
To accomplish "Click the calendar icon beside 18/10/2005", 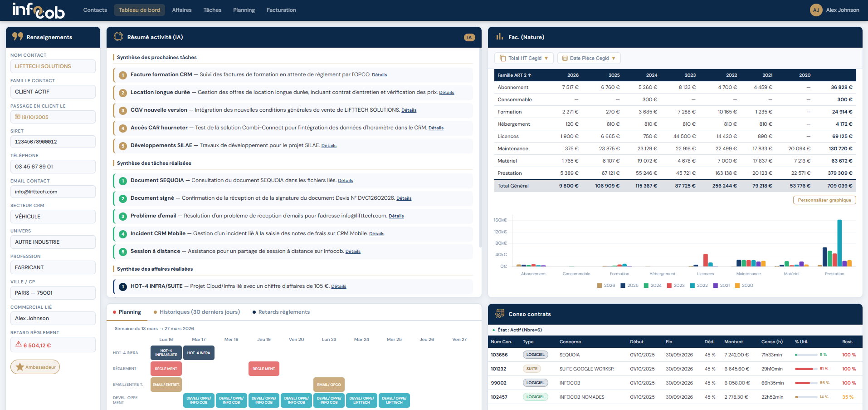I will coord(18,117).
